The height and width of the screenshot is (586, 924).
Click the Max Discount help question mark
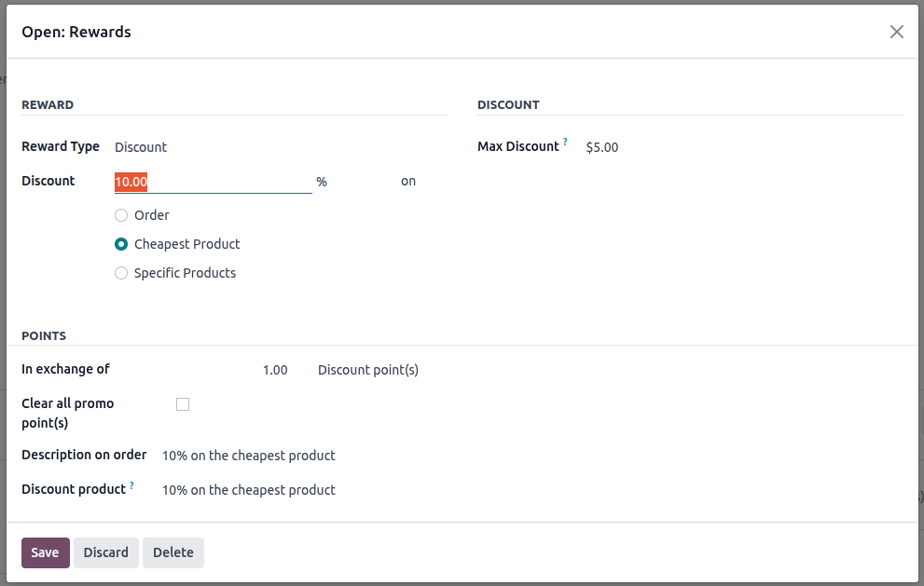coord(565,143)
